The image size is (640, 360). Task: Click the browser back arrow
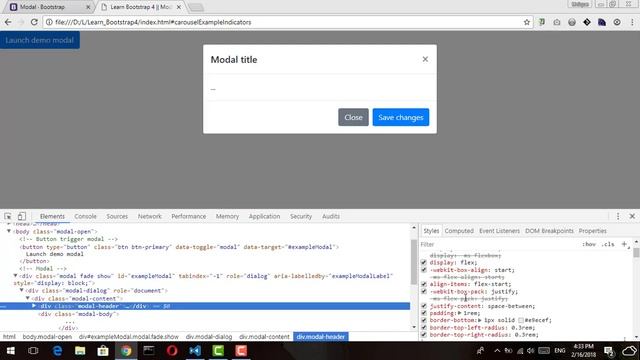[8, 22]
